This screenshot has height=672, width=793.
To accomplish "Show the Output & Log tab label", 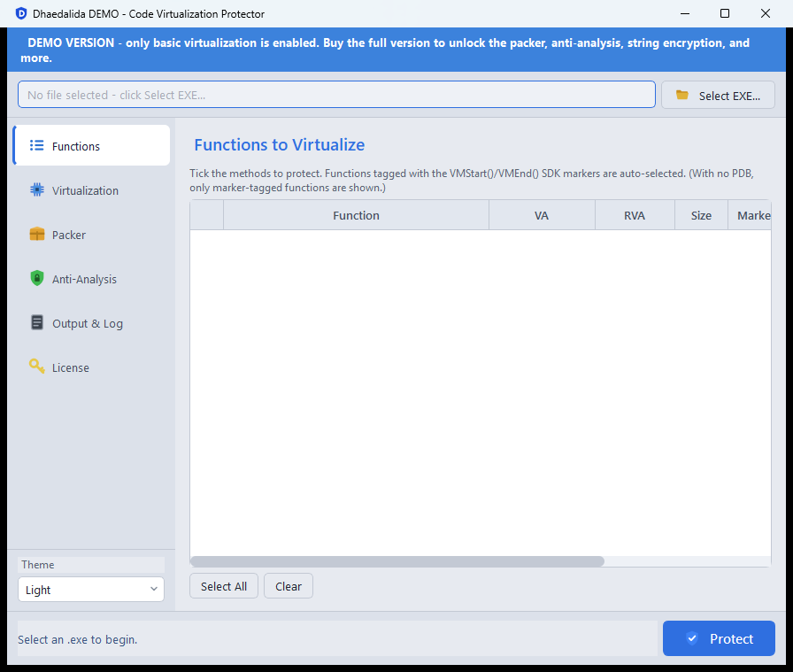I will 88,323.
